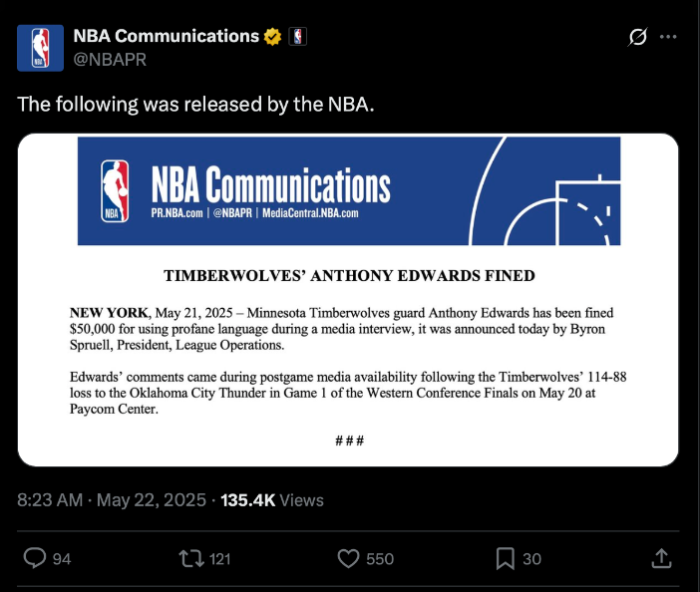
Task: Click the @NBAPR handle
Action: [110, 59]
